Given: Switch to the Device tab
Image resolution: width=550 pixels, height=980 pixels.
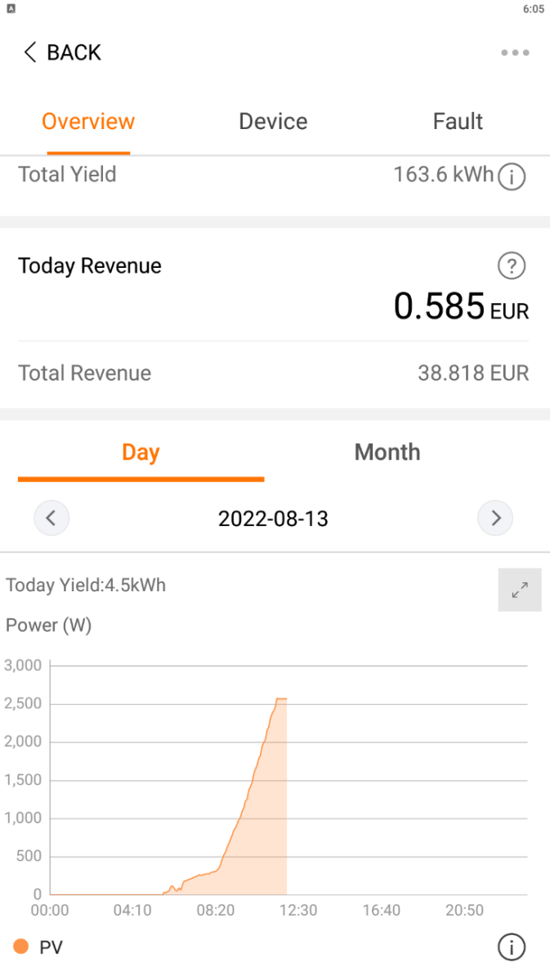Looking at the screenshot, I should point(273,122).
